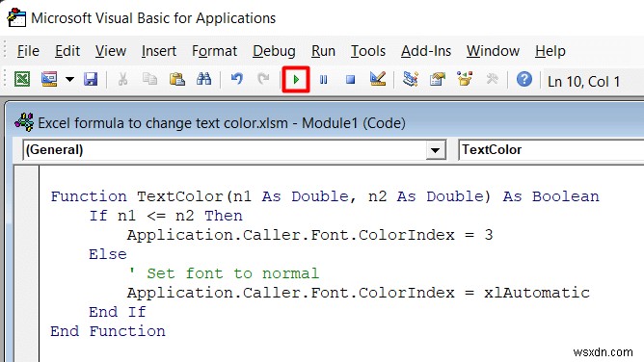Open the File menu

click(x=28, y=51)
